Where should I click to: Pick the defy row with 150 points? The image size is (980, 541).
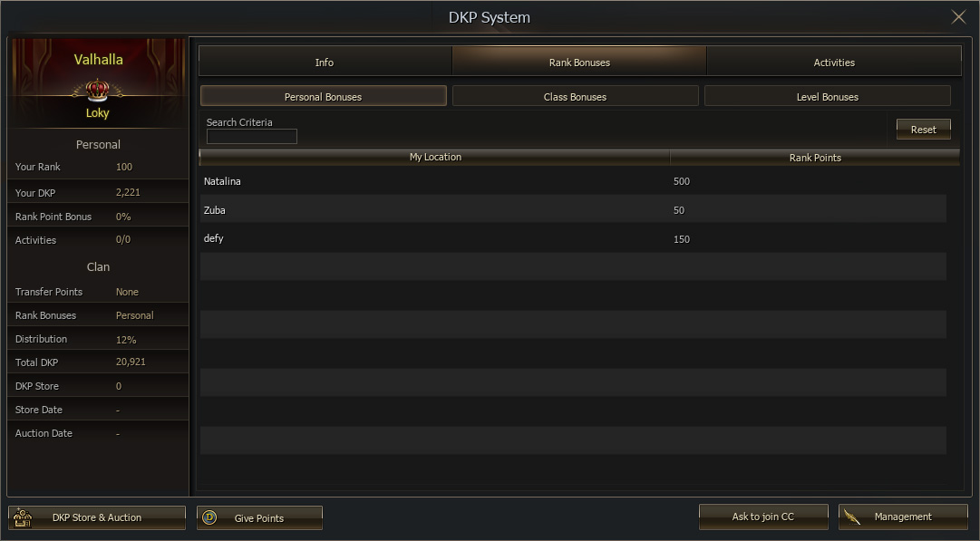(x=572, y=239)
